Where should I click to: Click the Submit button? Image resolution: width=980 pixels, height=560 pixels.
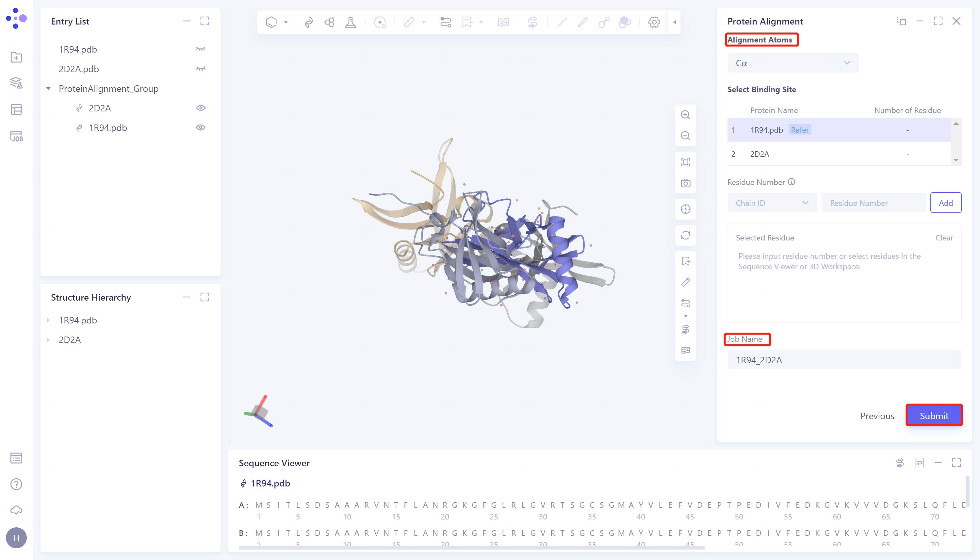click(x=934, y=415)
